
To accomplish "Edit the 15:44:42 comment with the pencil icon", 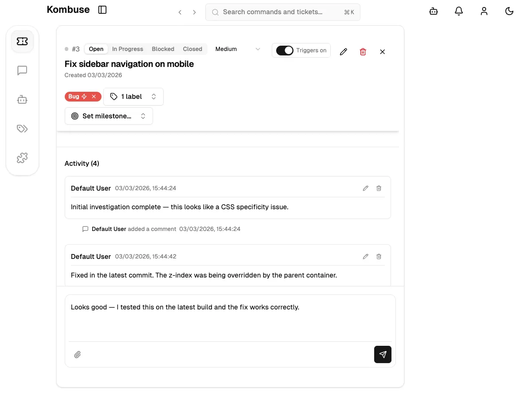I will point(365,256).
